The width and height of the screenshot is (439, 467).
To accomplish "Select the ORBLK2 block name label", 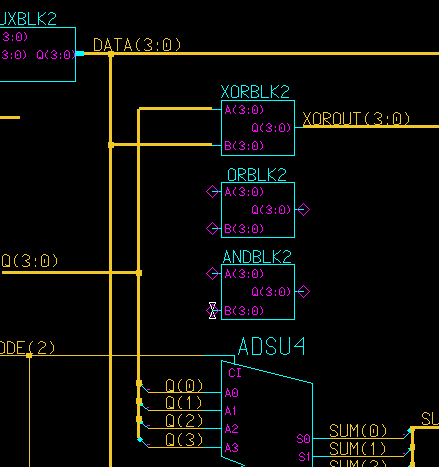I will pyautogui.click(x=257, y=175).
